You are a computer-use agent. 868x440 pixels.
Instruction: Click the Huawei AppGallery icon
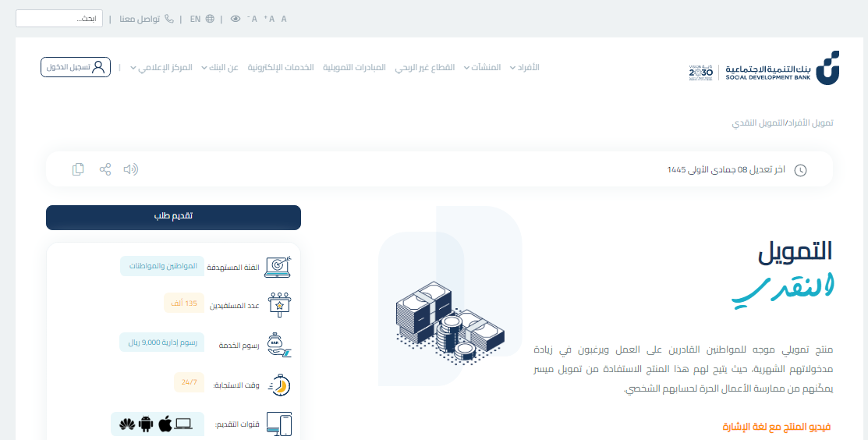pyautogui.click(x=126, y=424)
